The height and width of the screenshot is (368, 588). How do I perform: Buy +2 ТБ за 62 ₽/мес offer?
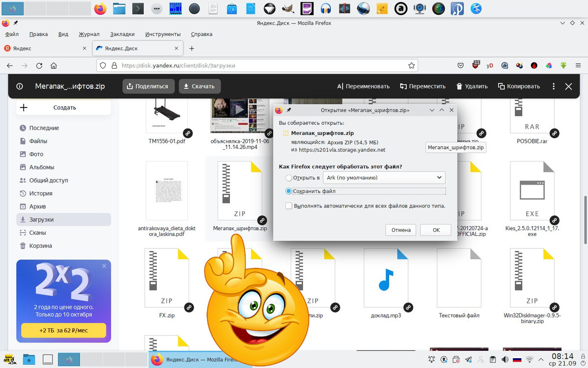(64, 330)
